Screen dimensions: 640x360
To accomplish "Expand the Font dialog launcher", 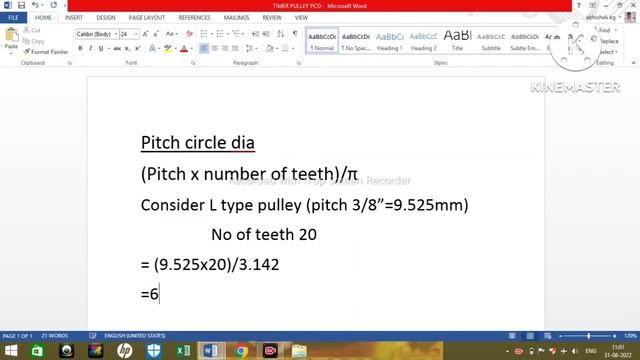I will coord(193,63).
